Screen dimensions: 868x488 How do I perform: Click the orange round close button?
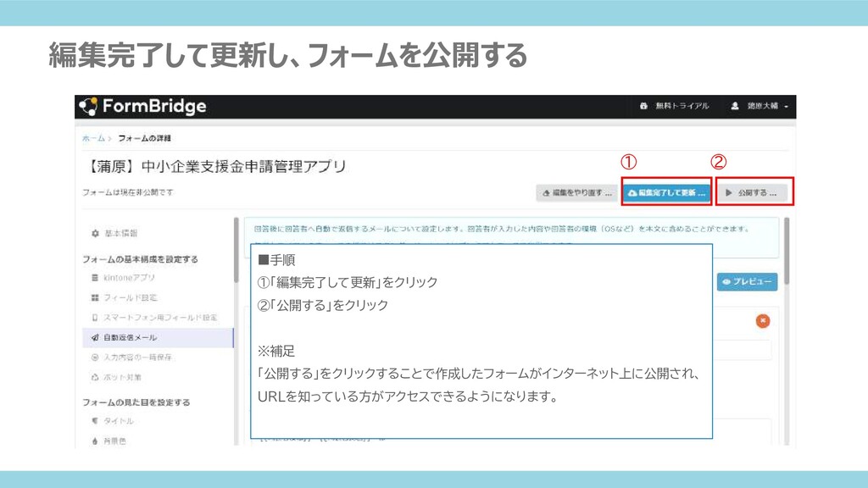[x=763, y=321]
